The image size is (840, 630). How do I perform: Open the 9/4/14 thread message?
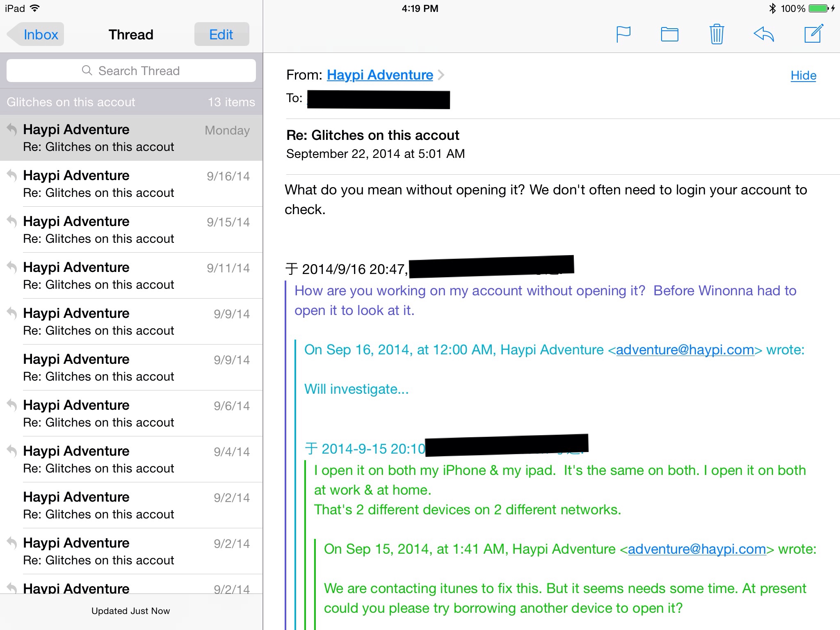131,459
